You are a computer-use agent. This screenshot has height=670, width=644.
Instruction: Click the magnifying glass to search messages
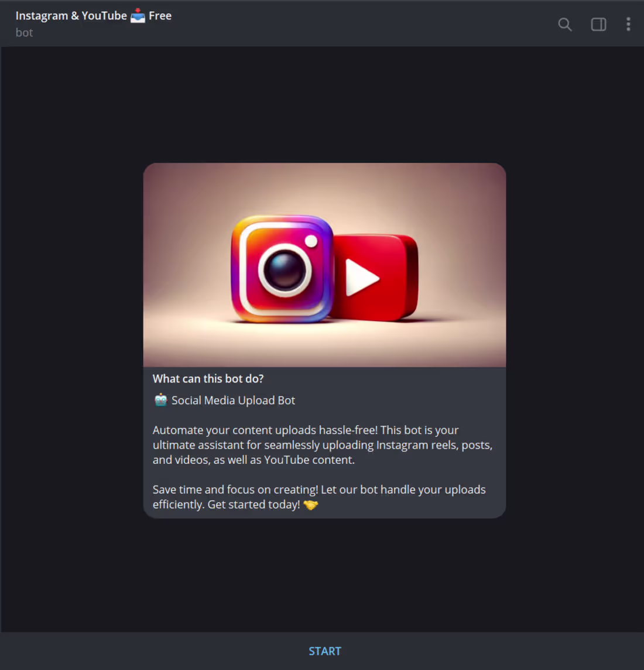pyautogui.click(x=564, y=25)
